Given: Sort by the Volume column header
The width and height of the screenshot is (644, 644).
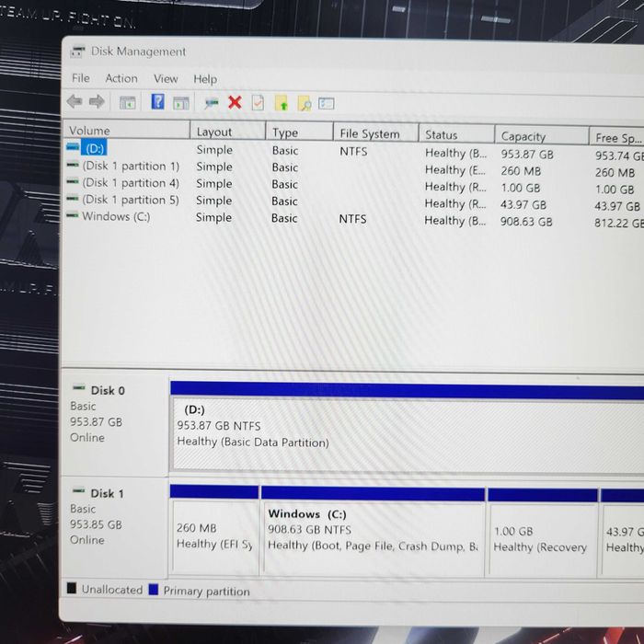Looking at the screenshot, I should [127, 131].
